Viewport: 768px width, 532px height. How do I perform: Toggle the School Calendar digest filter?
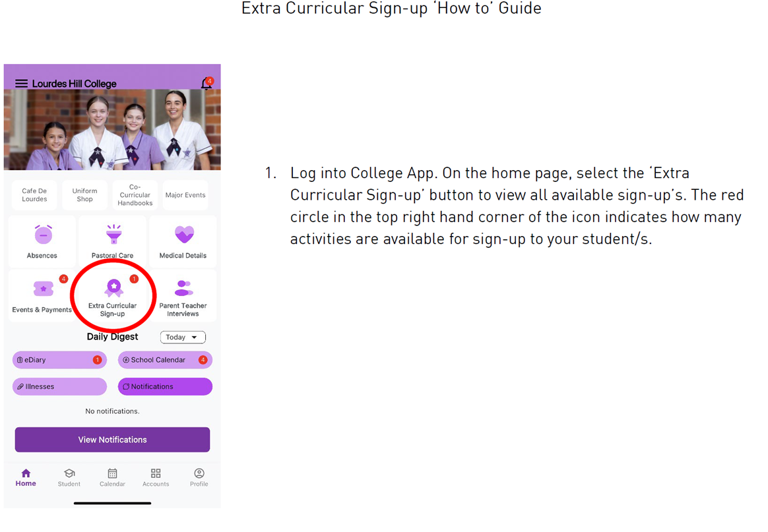[165, 360]
